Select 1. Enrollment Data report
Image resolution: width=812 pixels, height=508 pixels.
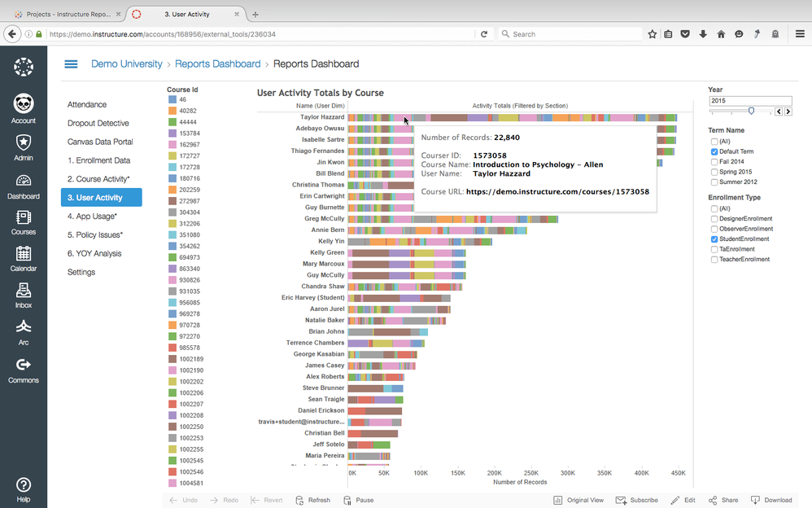[99, 160]
